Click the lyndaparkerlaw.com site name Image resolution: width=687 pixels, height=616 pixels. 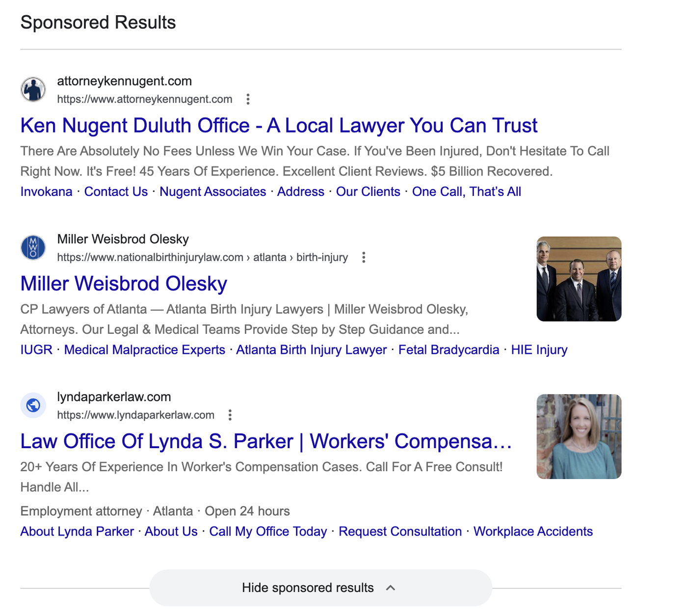114,397
